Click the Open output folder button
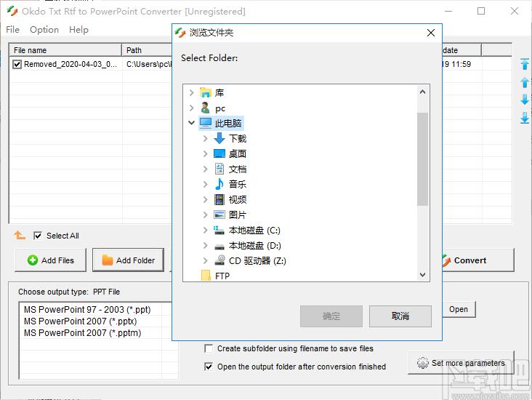Viewport: 532px width, 400px height. (459, 309)
